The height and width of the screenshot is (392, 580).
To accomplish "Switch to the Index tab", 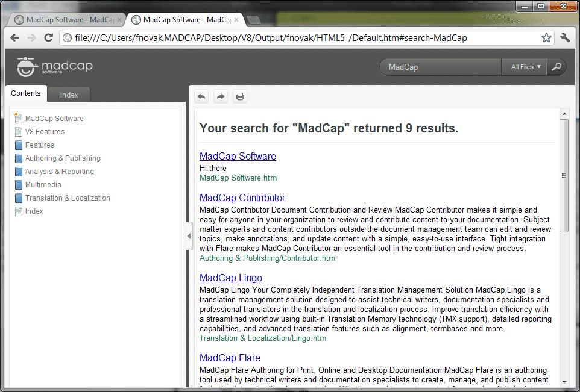I will pyautogui.click(x=69, y=95).
